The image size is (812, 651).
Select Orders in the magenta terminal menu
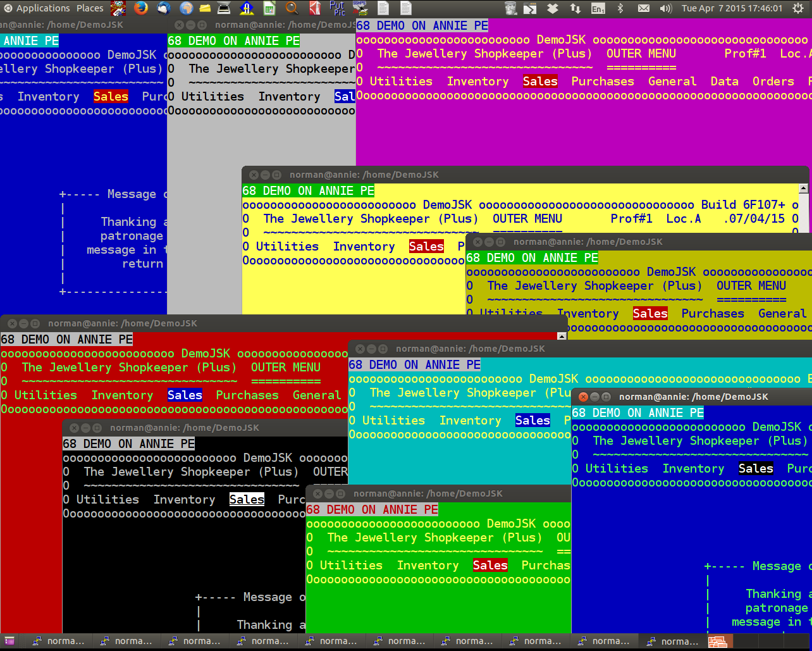[773, 81]
